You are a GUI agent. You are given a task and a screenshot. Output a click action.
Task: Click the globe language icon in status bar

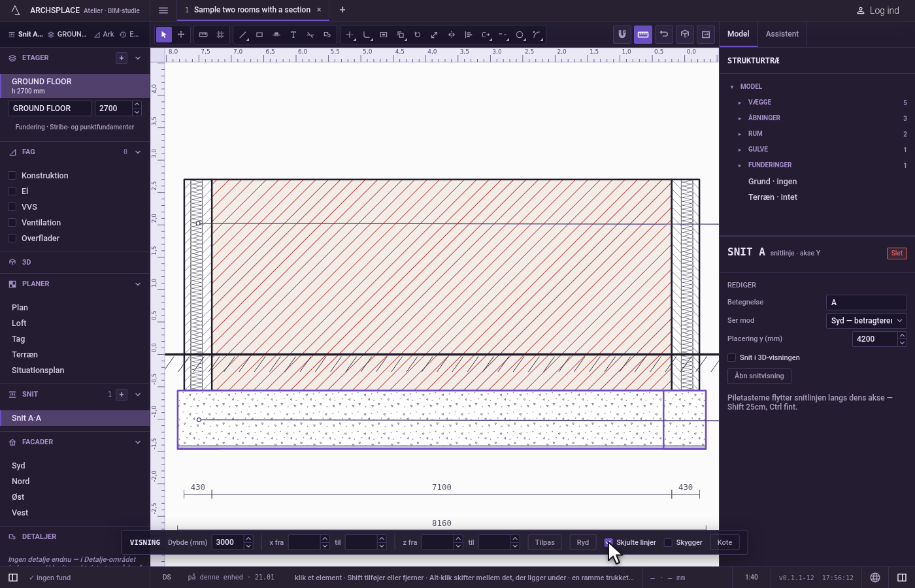(875, 578)
